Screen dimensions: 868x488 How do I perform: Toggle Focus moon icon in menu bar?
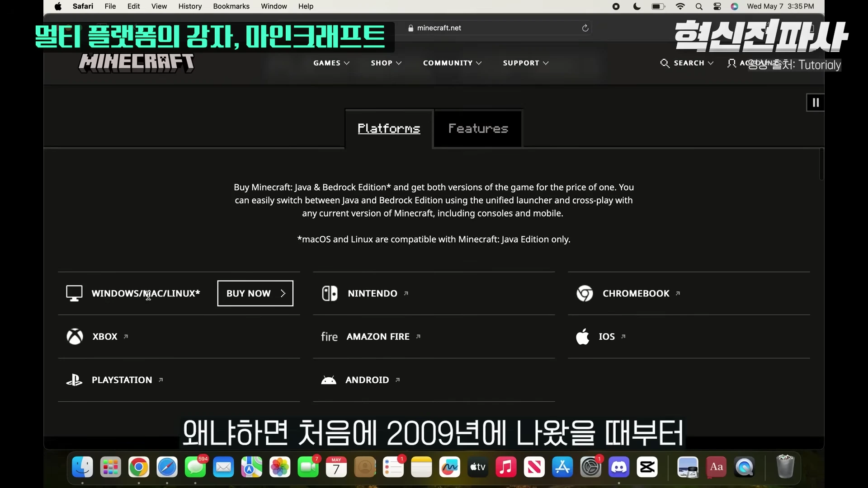click(x=637, y=6)
